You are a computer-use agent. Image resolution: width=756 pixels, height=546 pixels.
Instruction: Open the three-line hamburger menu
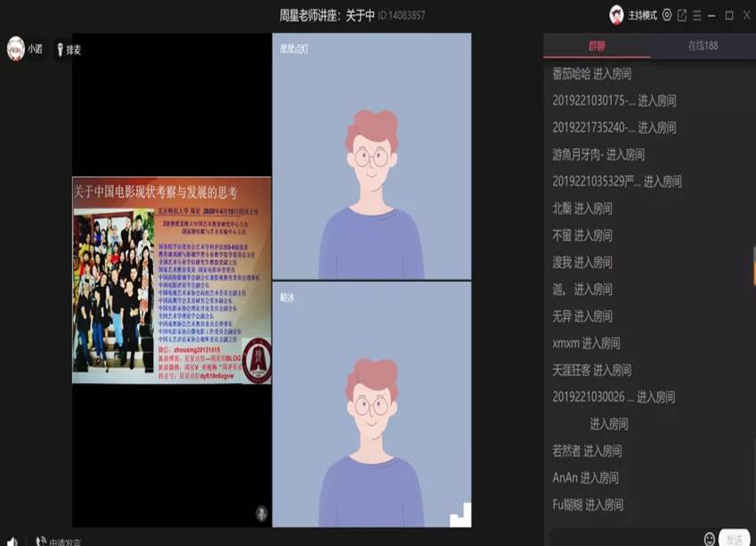[697, 15]
